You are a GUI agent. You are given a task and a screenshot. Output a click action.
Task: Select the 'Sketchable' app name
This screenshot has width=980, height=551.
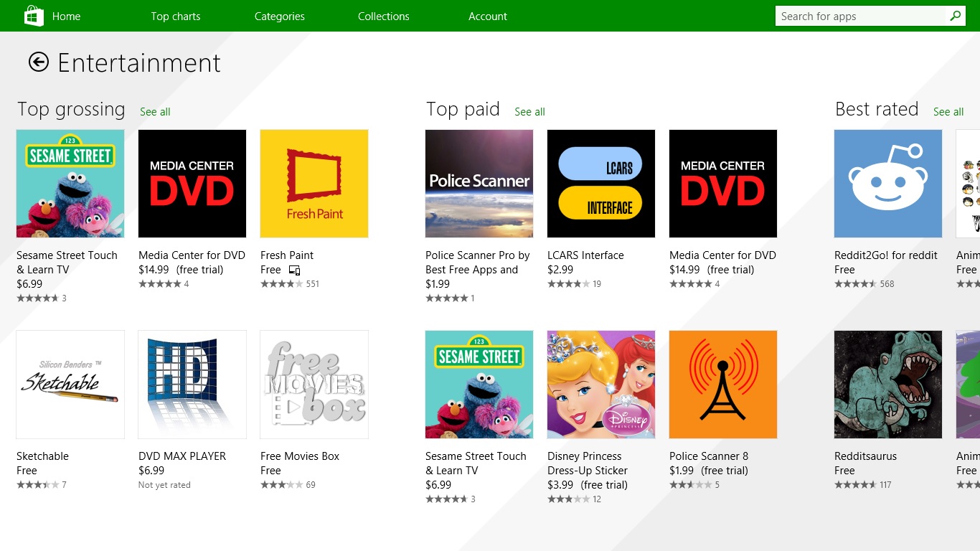42,456
